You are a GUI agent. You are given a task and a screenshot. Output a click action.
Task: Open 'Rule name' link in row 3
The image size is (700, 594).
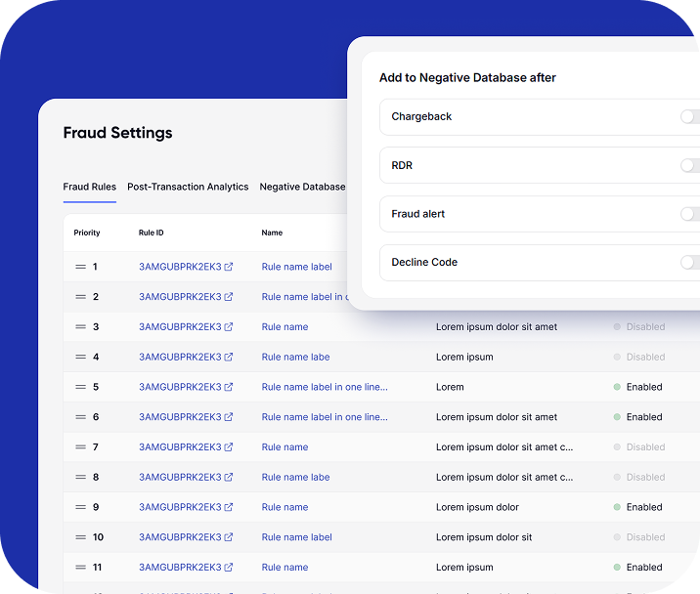(x=284, y=326)
